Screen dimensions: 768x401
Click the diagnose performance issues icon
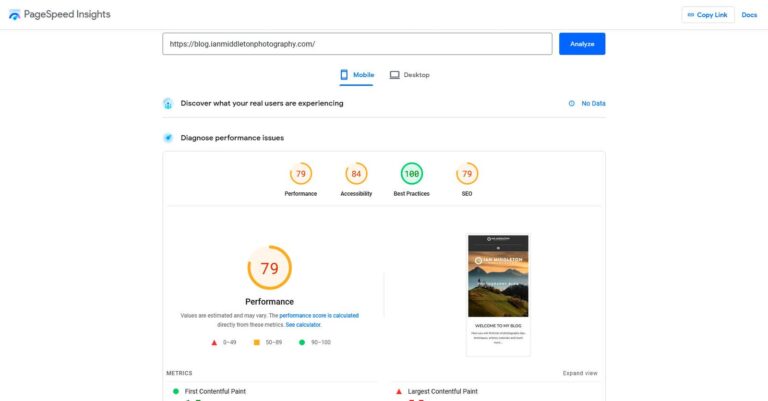pyautogui.click(x=168, y=137)
